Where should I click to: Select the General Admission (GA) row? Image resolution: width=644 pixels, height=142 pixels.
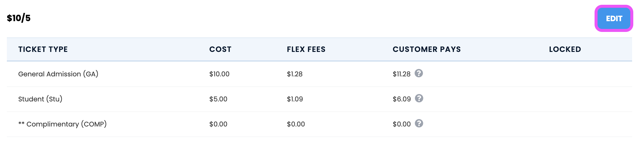319,74
